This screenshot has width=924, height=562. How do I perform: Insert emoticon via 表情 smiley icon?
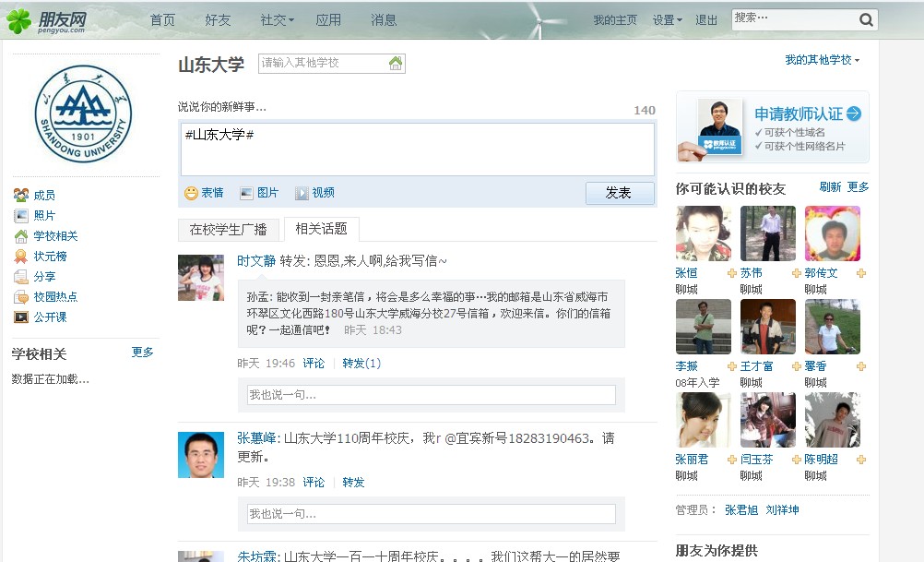[191, 193]
